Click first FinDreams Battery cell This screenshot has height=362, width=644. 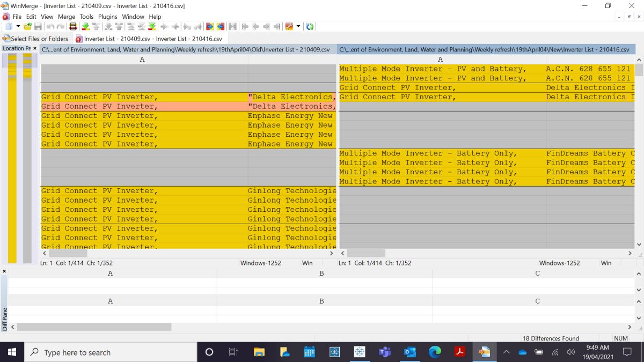point(590,153)
